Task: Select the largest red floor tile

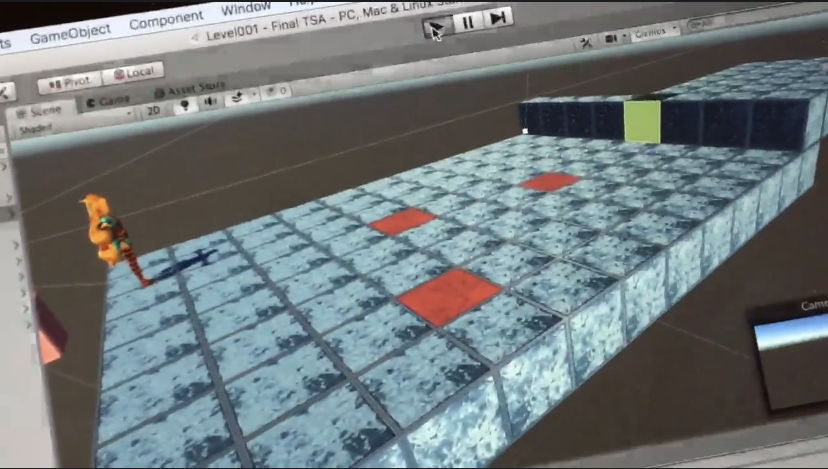Action: [x=448, y=296]
